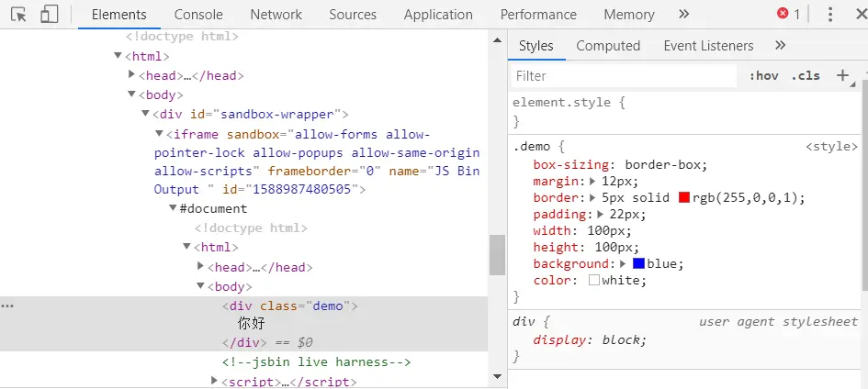
Task: Expand the border shorthand property
Action: point(592,197)
